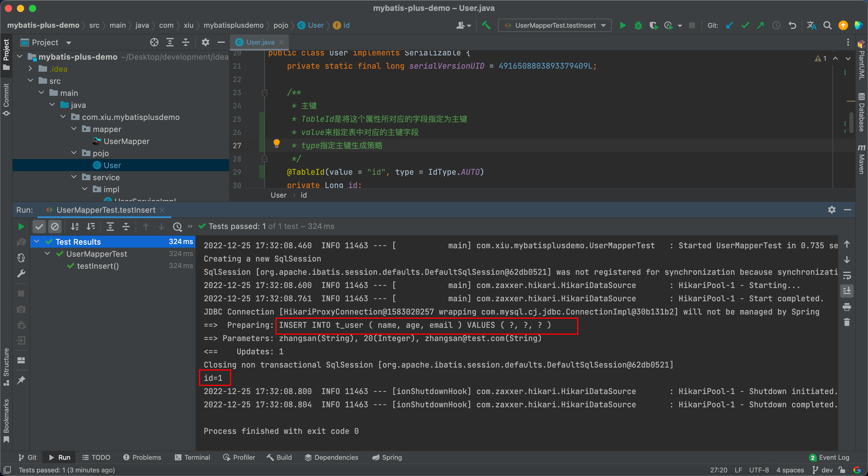The height and width of the screenshot is (476, 868).
Task: Commit changes via Git checkmark icon
Action: (x=745, y=25)
